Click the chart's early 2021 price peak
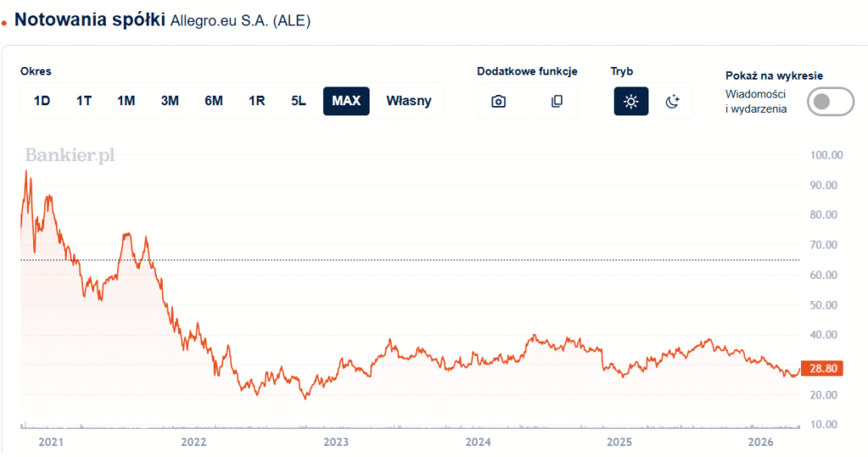This screenshot has width=868, height=457. pyautogui.click(x=26, y=172)
